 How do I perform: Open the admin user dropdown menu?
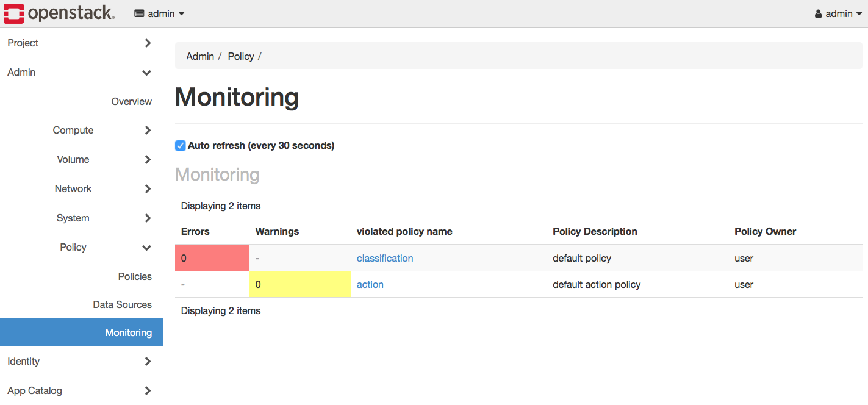point(839,13)
